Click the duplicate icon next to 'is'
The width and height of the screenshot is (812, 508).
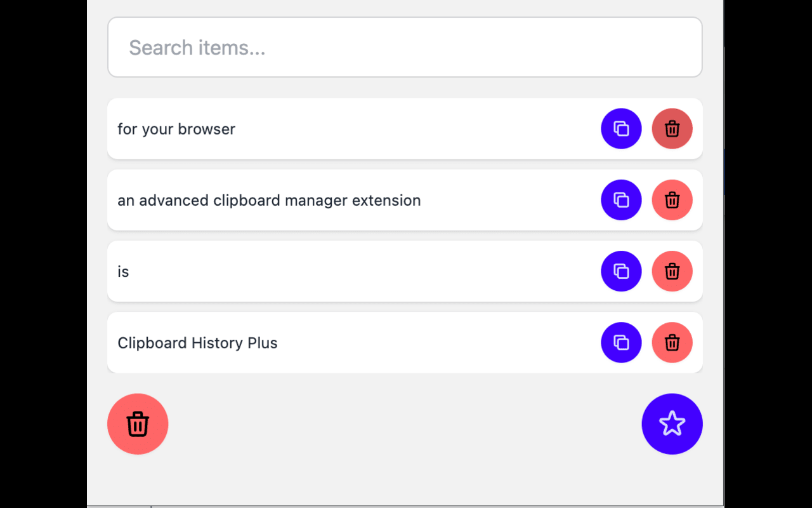point(621,271)
